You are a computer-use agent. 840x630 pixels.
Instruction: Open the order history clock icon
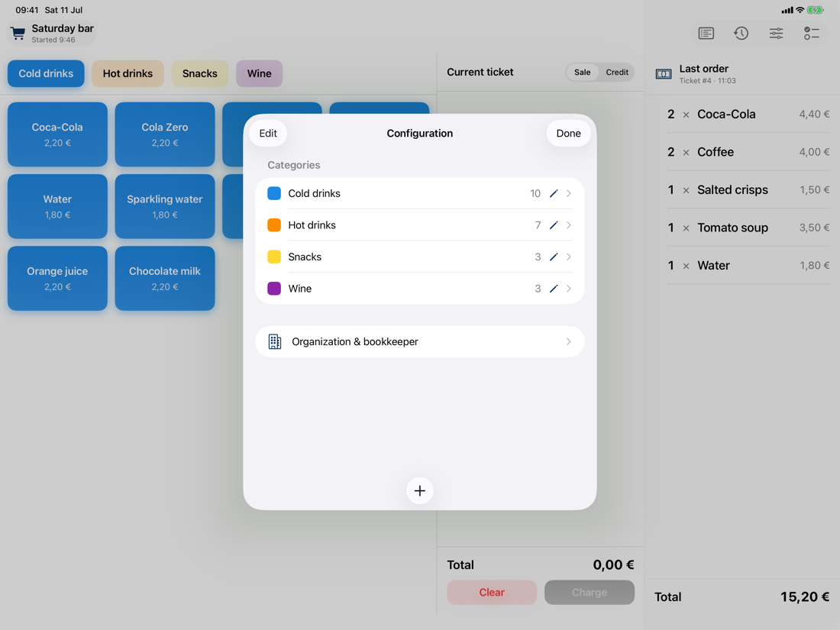pyautogui.click(x=741, y=33)
